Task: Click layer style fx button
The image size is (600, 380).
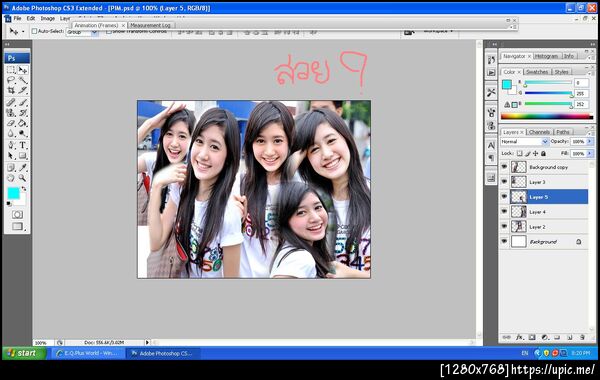Action: pyautogui.click(x=519, y=337)
